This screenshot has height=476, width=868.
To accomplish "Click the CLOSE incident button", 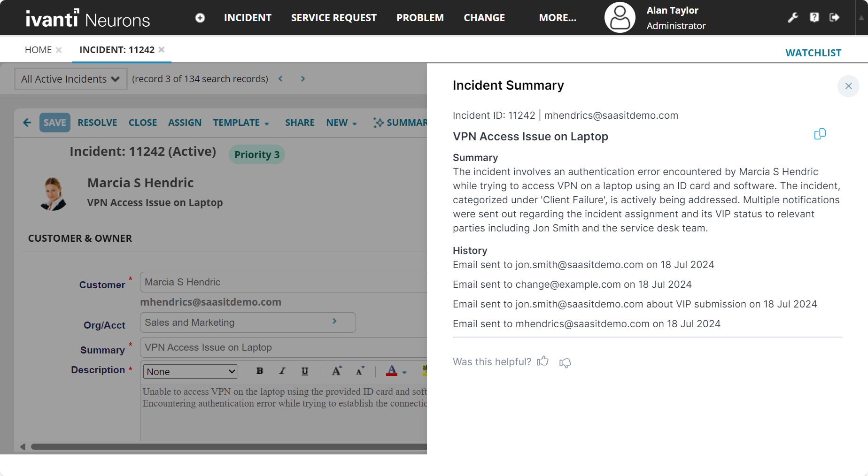I will pos(143,123).
